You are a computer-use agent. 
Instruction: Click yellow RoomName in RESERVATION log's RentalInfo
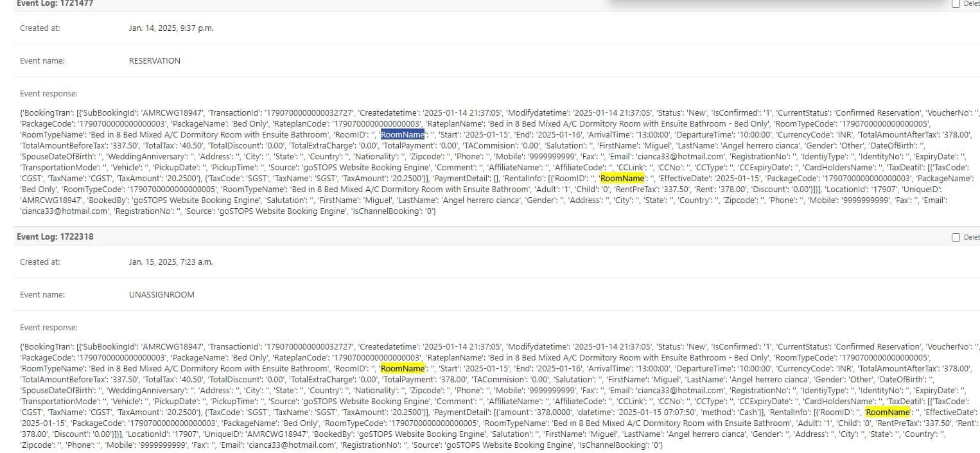pos(622,179)
